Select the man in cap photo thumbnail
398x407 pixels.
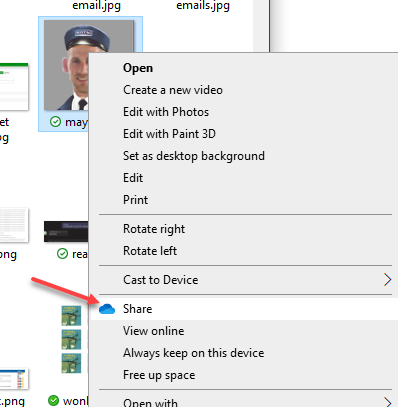click(x=67, y=65)
